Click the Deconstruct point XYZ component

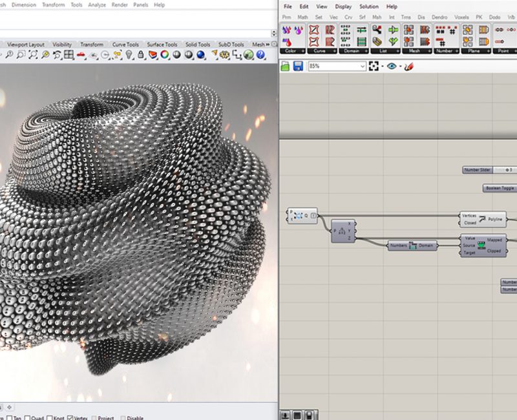343,231
